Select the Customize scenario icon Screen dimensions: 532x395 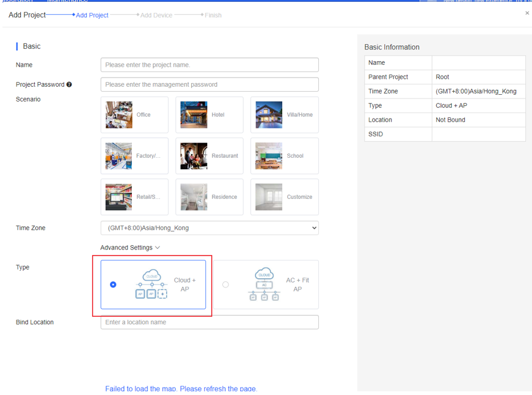pyautogui.click(x=269, y=197)
